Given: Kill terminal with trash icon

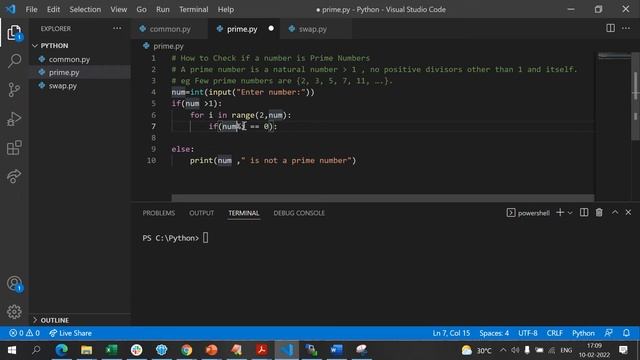Looking at the screenshot, I should [x=599, y=213].
